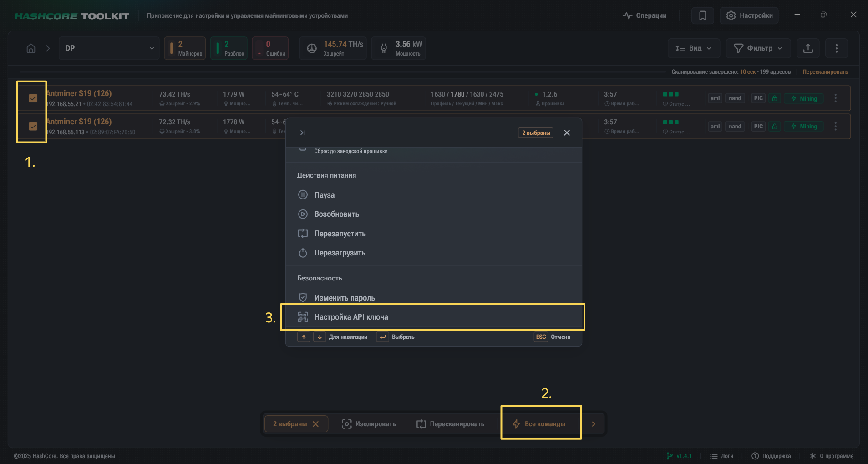868x464 pixels.
Task: Open the Mining status badge on the first miner
Action: (x=803, y=98)
